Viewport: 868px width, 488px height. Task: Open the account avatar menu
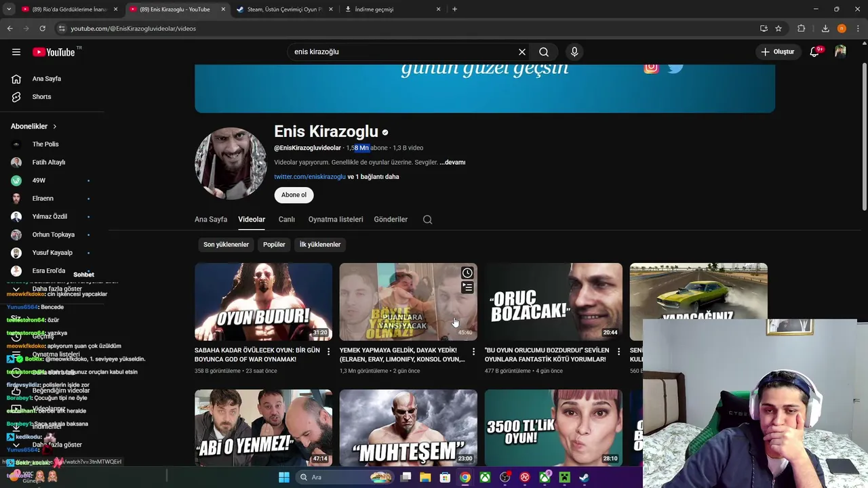coord(840,52)
